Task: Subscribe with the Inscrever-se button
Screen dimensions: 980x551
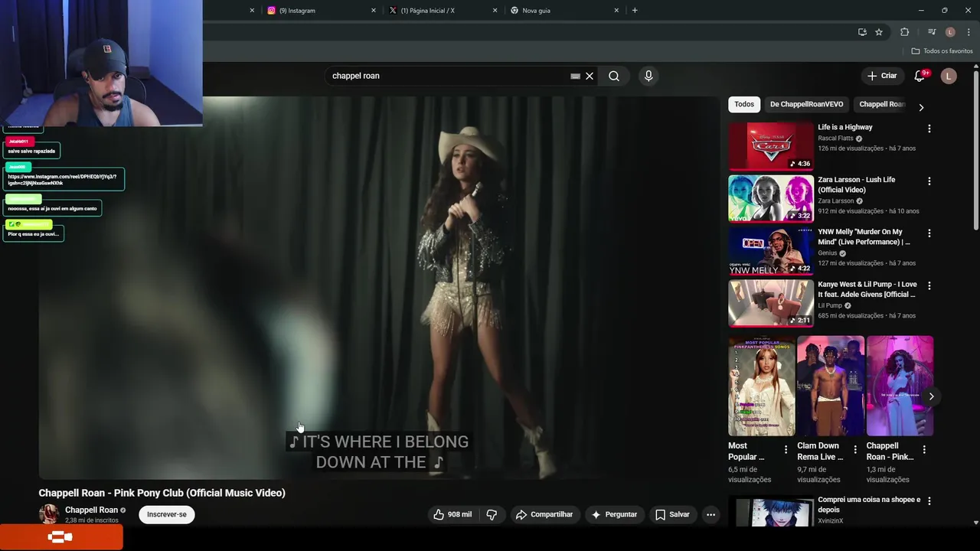Action: (x=167, y=514)
